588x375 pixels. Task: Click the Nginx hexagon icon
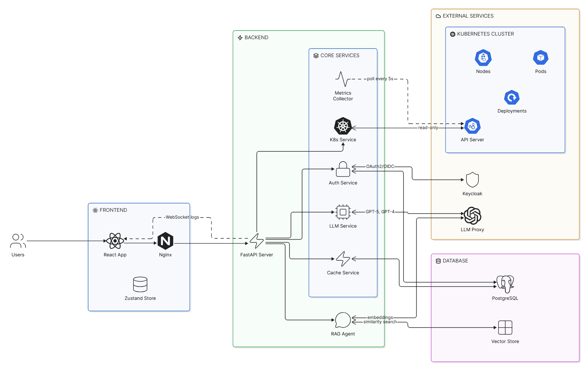(165, 241)
